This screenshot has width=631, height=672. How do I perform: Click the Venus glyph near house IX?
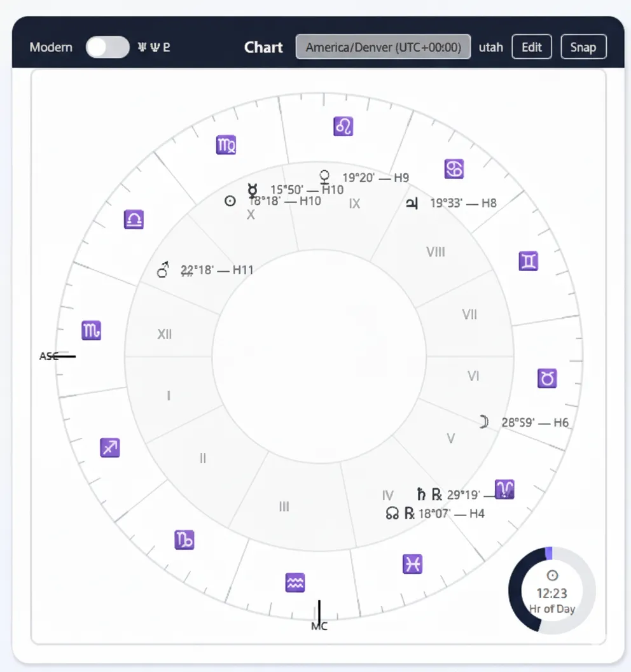coord(324,176)
